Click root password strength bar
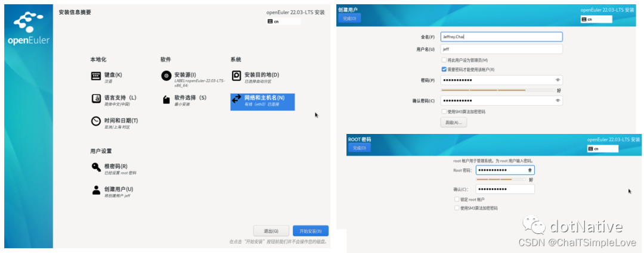 point(501,179)
